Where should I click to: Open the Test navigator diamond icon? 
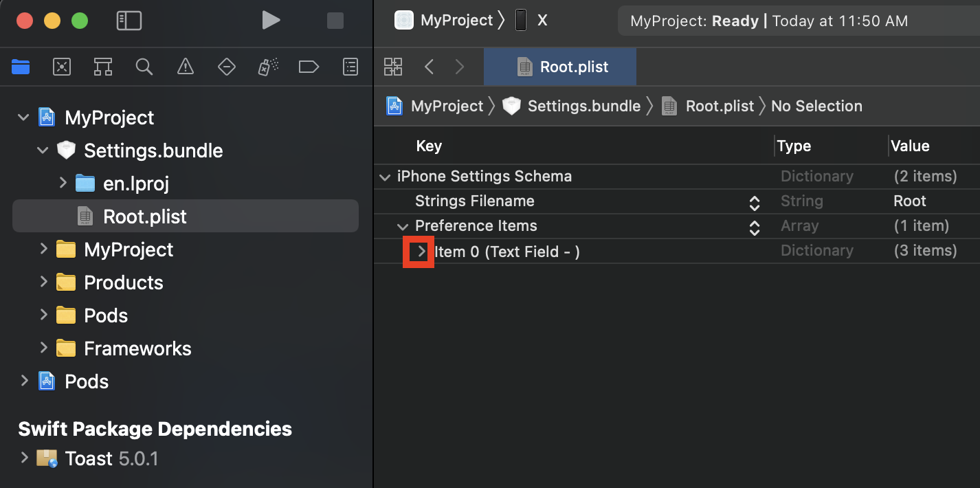coord(227,67)
